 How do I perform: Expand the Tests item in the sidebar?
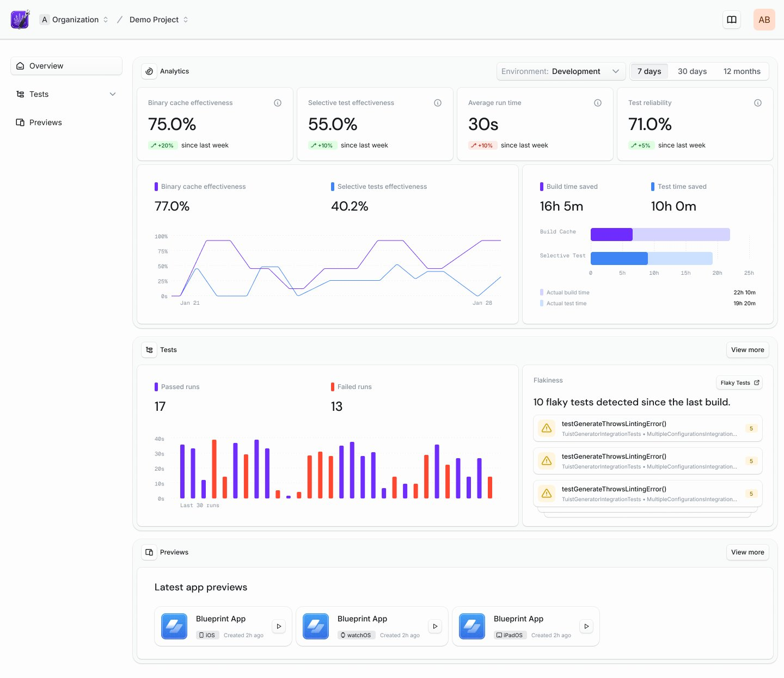tap(113, 94)
